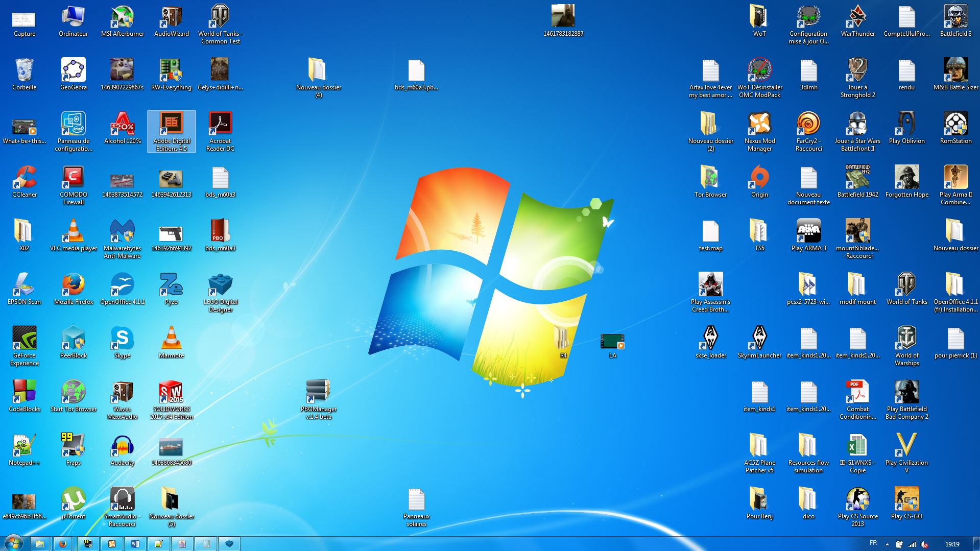The width and height of the screenshot is (980, 551).
Task: Open the Panneaux solaires text file
Action: coord(417,508)
